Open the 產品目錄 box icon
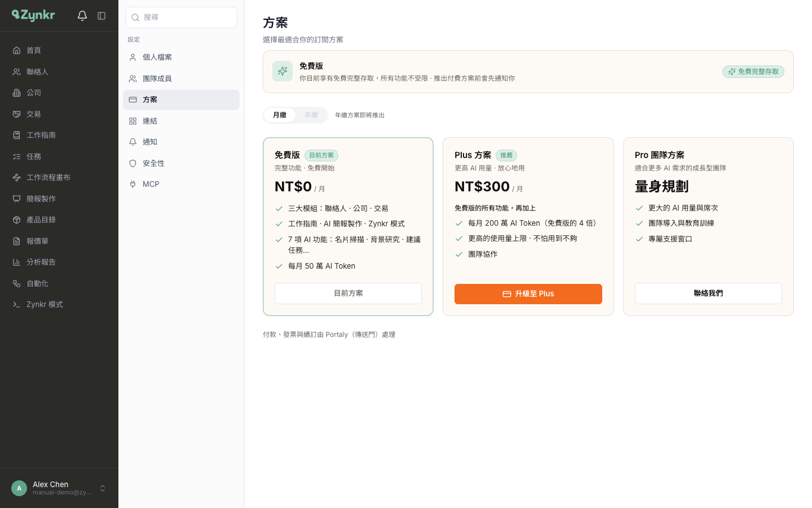 [x=17, y=220]
